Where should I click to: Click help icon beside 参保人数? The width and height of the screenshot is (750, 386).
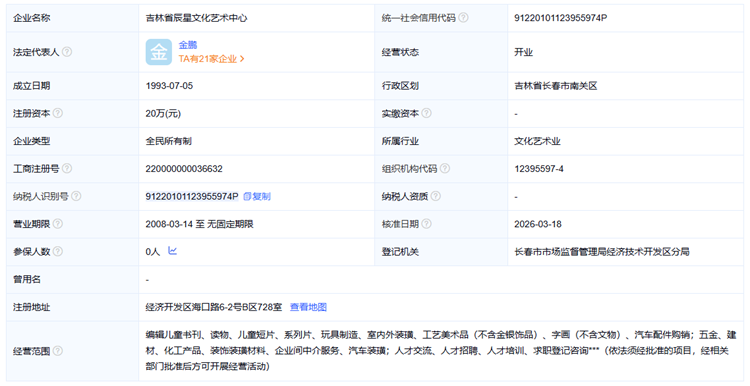coord(57,251)
